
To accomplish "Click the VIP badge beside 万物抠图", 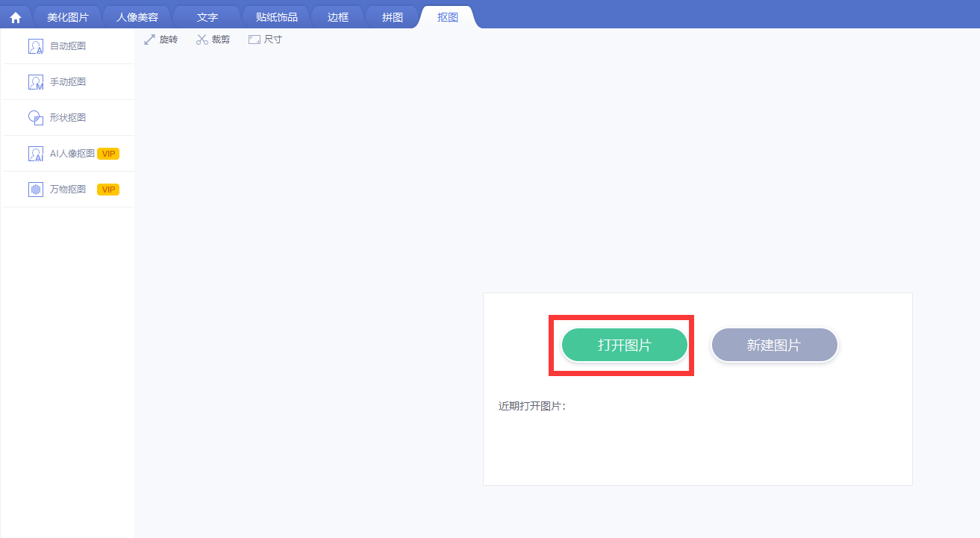I will (x=108, y=190).
